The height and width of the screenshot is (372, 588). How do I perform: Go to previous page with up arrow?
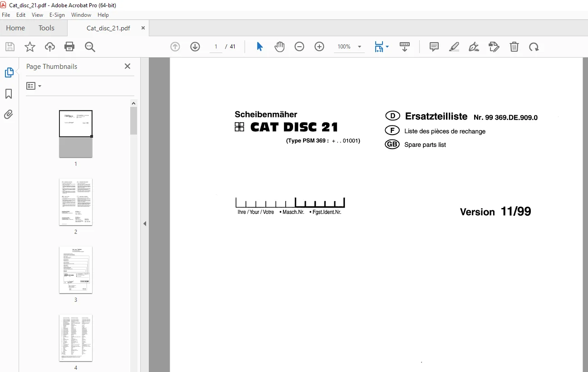(x=175, y=47)
